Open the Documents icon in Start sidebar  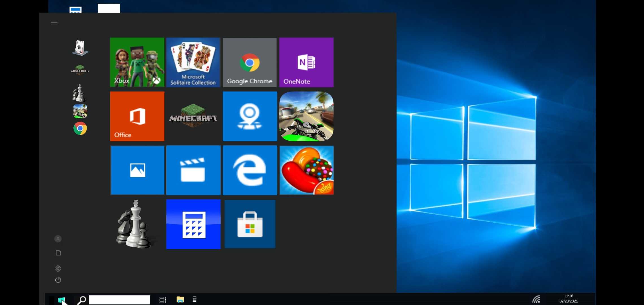click(x=58, y=253)
